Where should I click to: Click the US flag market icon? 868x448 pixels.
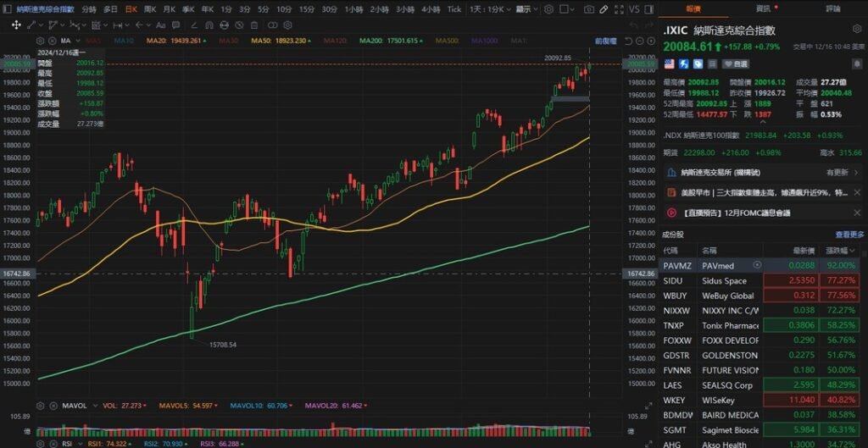pos(670,64)
